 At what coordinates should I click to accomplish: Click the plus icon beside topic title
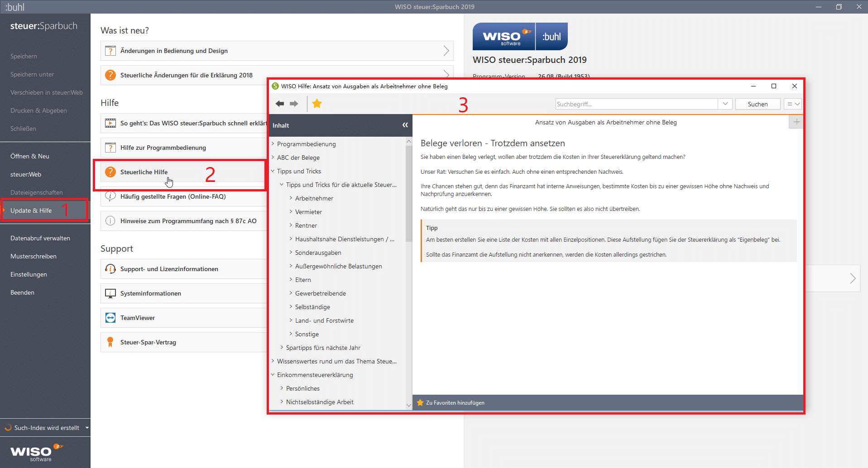pyautogui.click(x=796, y=122)
